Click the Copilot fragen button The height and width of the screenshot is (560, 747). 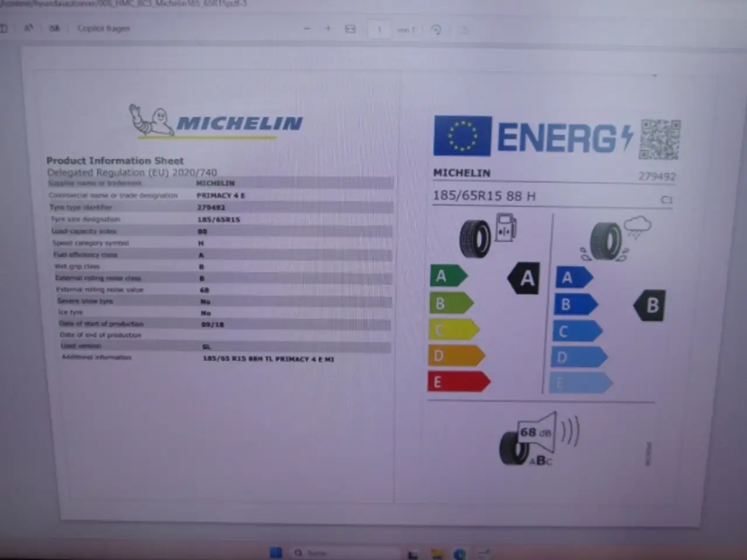coord(103,28)
